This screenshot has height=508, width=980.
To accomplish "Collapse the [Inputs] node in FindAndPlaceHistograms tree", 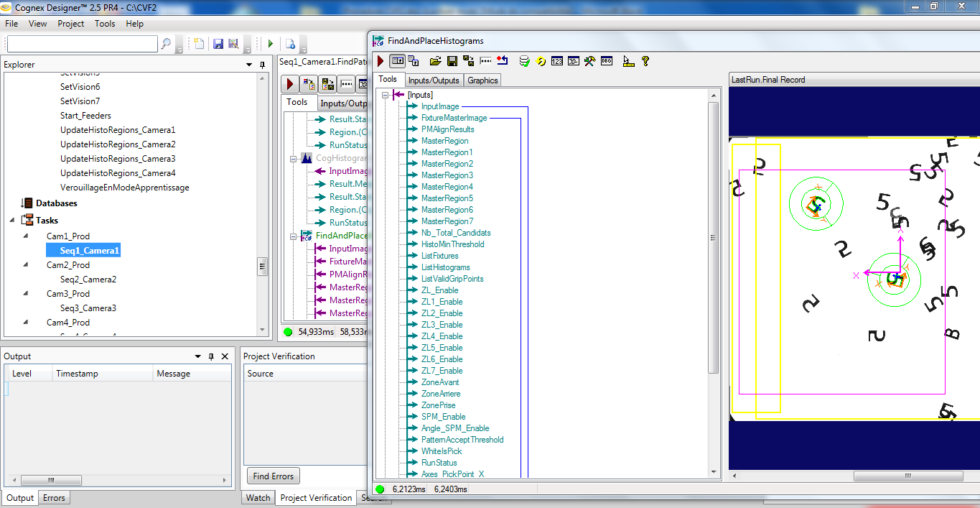I will click(386, 95).
